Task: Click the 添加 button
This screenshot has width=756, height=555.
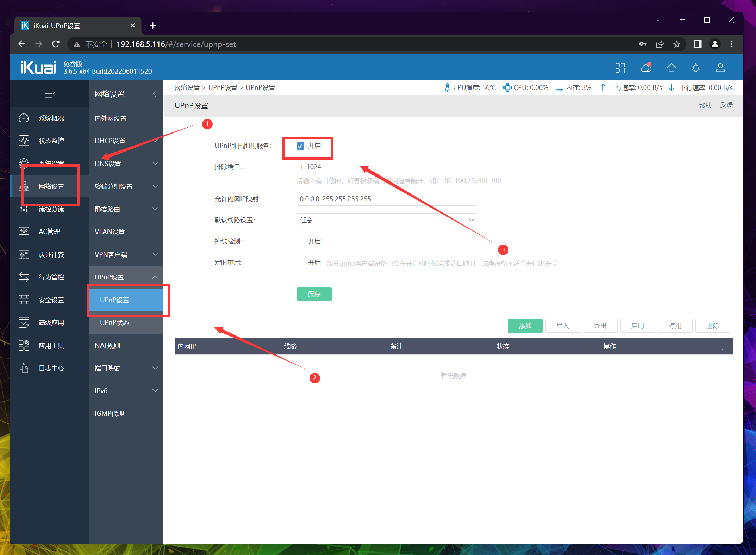Action: tap(525, 326)
